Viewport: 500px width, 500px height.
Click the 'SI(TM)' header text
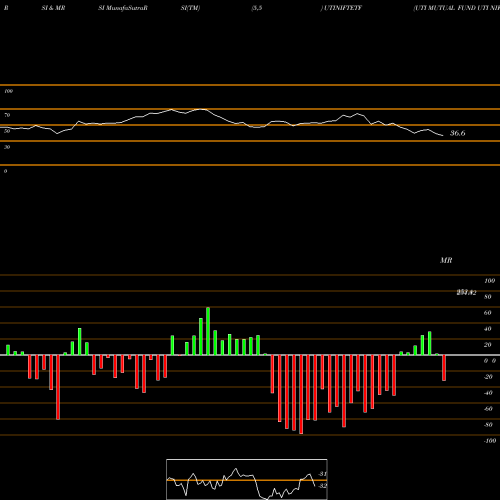(x=190, y=8)
